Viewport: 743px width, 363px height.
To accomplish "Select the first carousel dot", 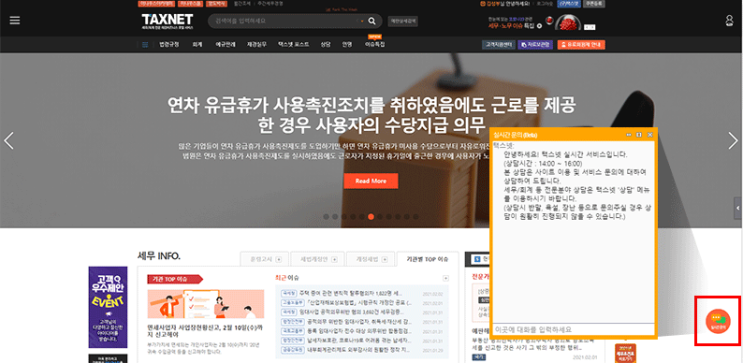I will 326,217.
